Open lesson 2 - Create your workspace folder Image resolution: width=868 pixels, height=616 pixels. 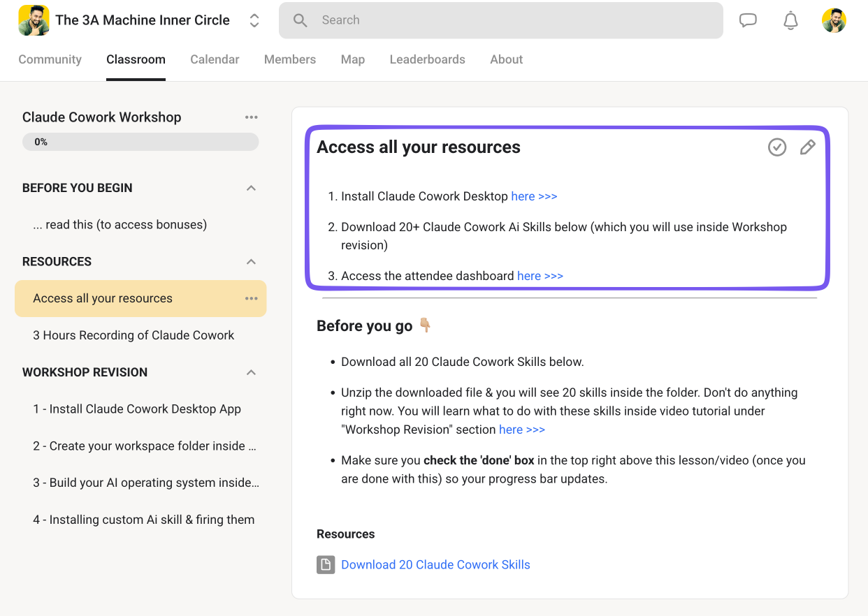pyautogui.click(x=145, y=446)
